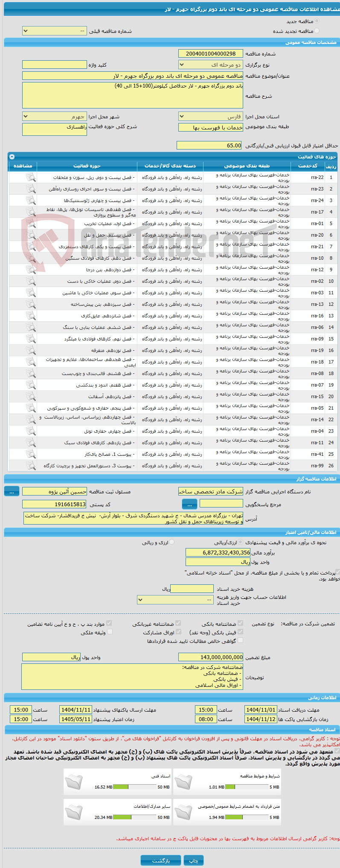
Task: Open the view magnifier for row rra-99
Action: pos(31,466)
